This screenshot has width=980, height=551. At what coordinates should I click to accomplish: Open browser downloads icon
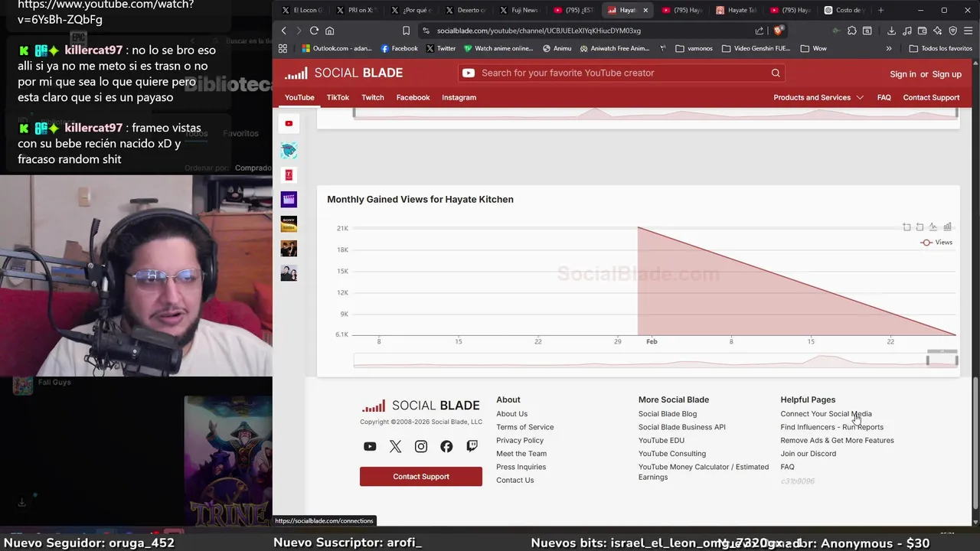(891, 31)
